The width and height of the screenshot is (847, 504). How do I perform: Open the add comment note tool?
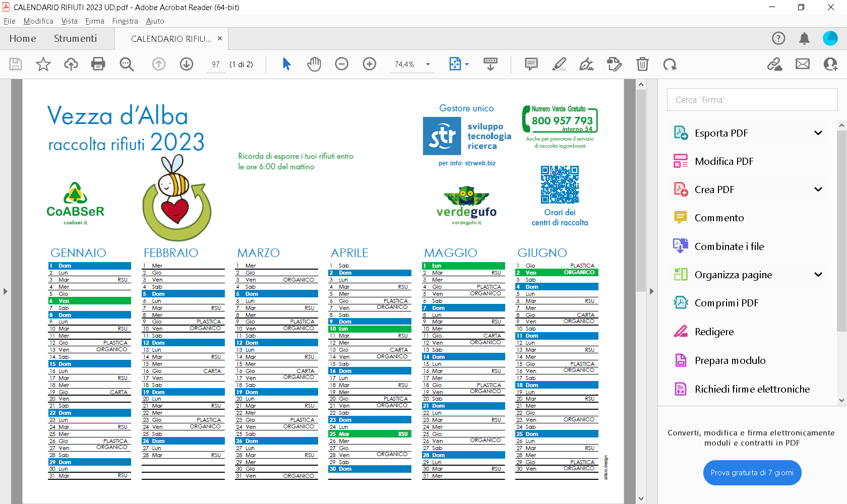click(x=531, y=64)
